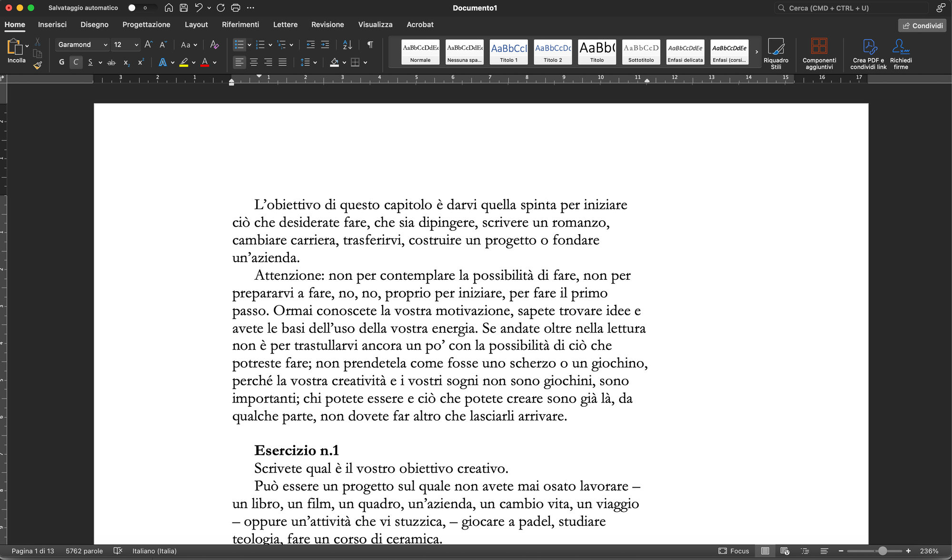Apply right text alignment
This screenshot has height=560, width=952.
point(268,62)
